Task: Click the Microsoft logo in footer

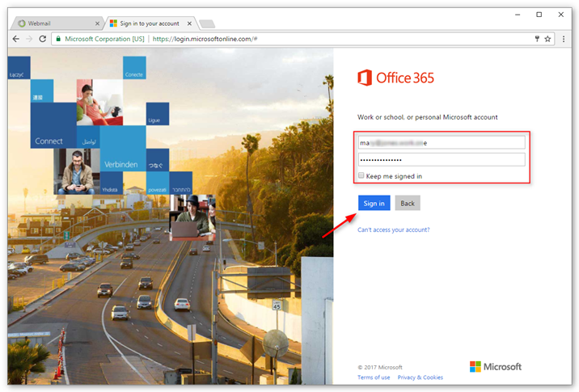Action: click(x=495, y=367)
